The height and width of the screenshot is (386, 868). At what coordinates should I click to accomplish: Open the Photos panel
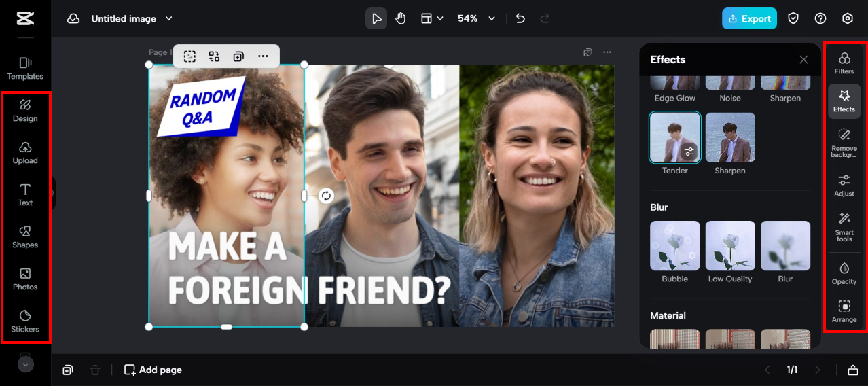[x=25, y=279]
